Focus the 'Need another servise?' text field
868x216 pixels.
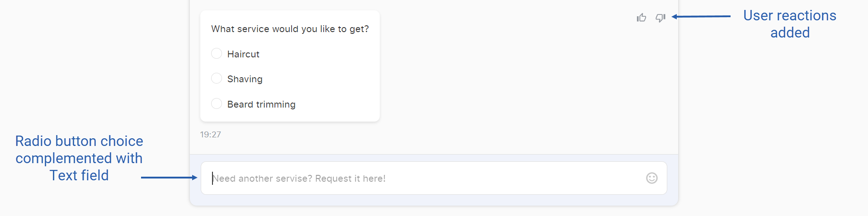pyautogui.click(x=434, y=178)
